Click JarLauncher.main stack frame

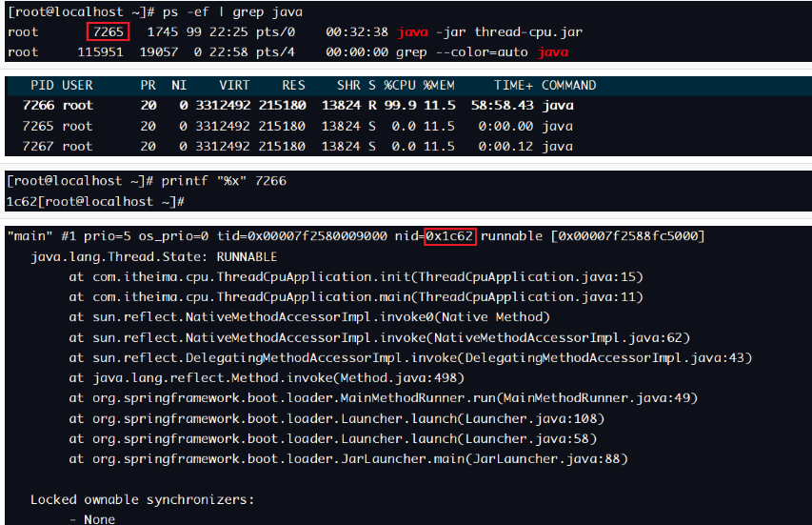(348, 459)
